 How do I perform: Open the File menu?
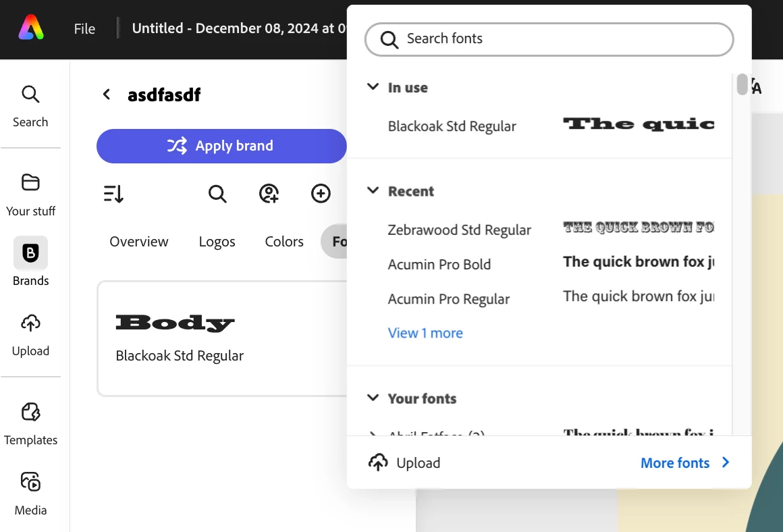[84, 29]
